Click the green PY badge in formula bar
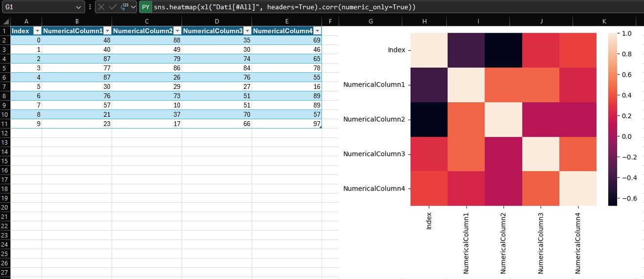The height and width of the screenshot is (279, 644). point(146,7)
